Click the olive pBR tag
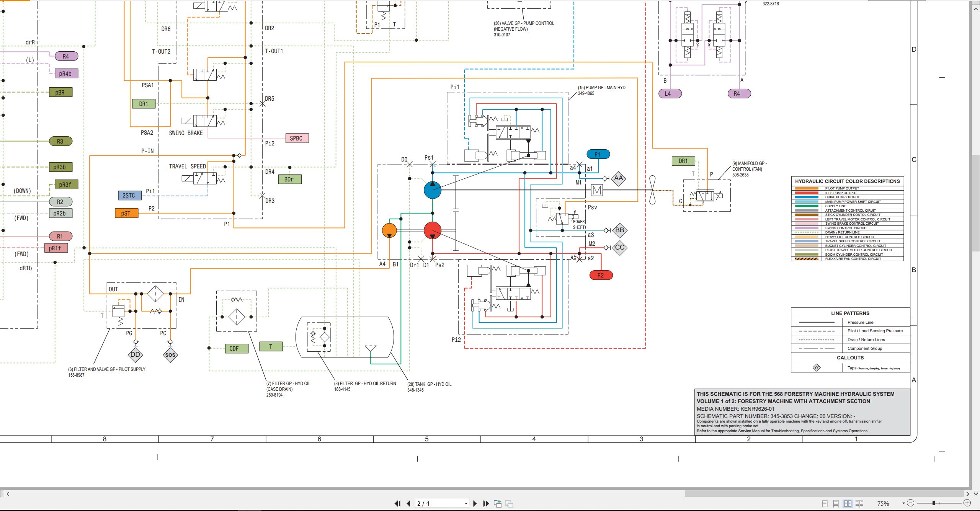 point(61,92)
